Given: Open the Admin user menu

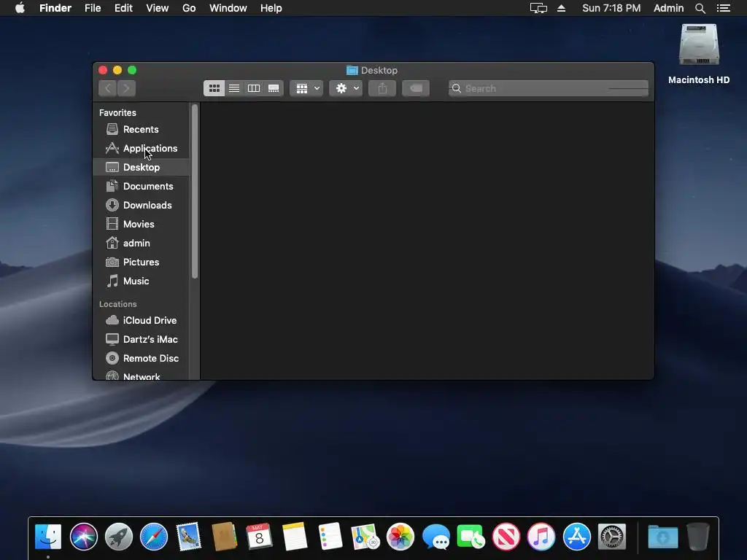Looking at the screenshot, I should 668,8.
